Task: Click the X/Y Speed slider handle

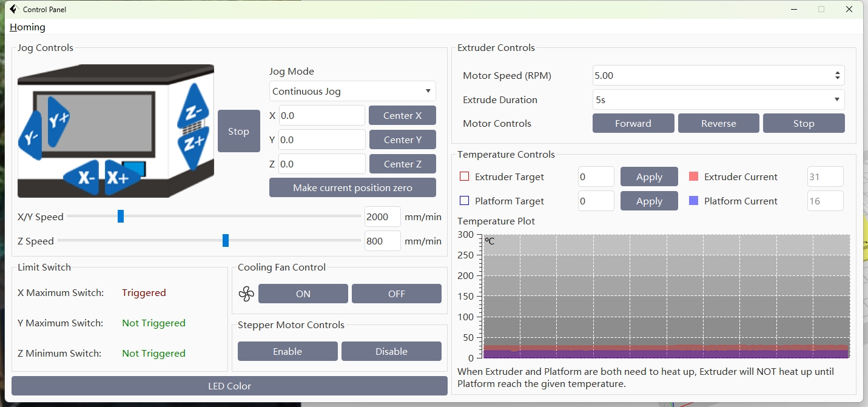Action: [x=121, y=217]
